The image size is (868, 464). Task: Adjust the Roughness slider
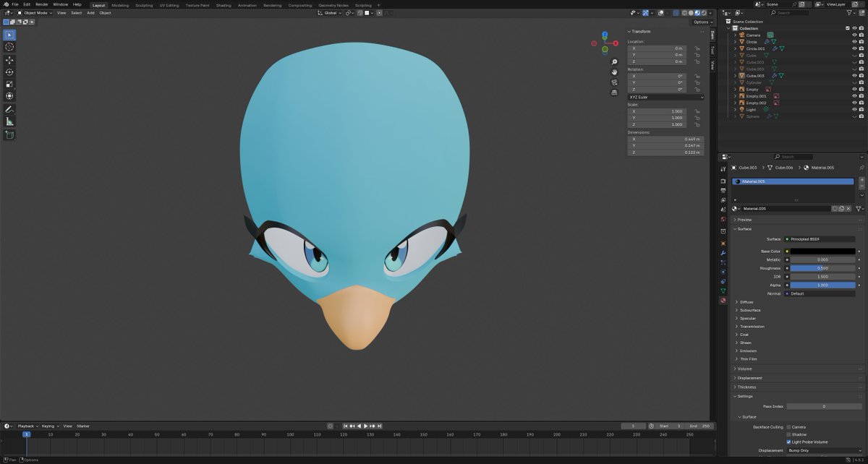tap(822, 268)
